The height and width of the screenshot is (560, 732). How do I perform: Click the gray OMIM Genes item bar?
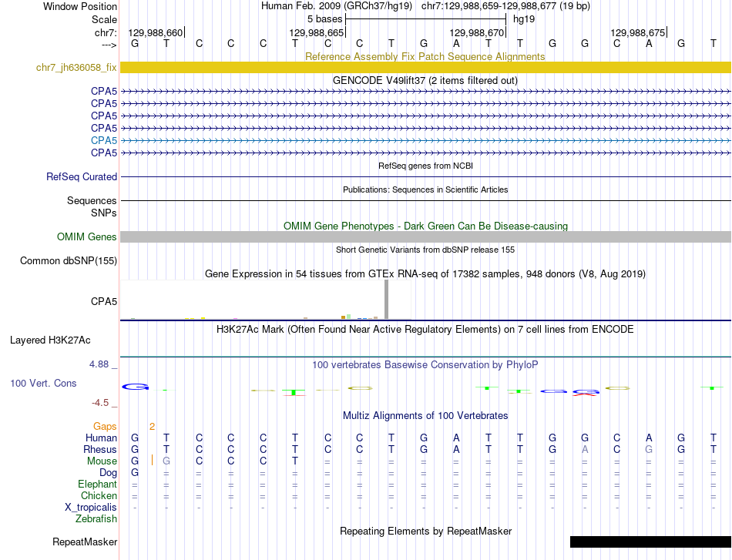click(x=426, y=236)
